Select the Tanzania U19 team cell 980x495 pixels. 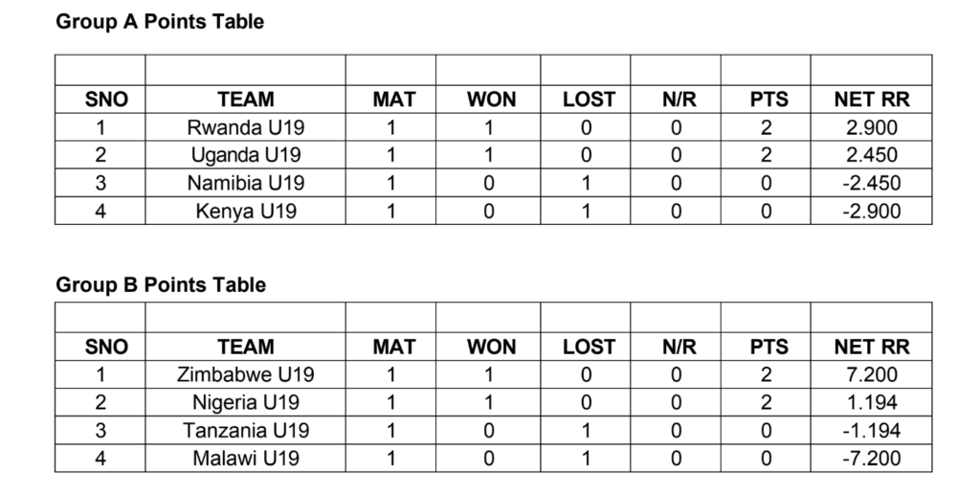point(246,431)
